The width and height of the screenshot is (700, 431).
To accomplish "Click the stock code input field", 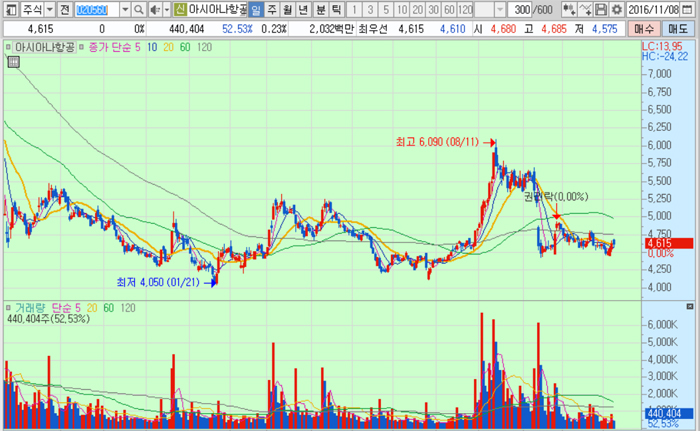I will (x=96, y=9).
